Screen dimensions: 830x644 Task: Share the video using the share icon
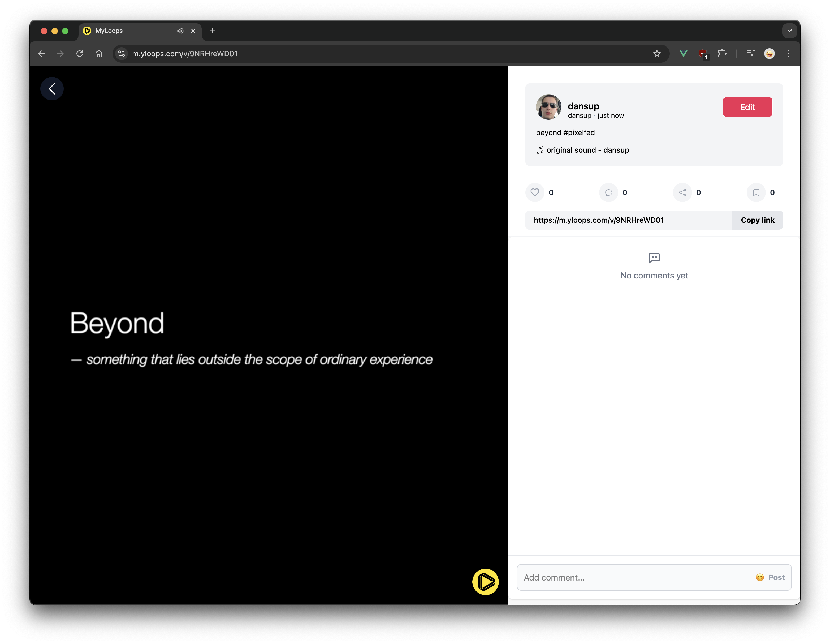(682, 192)
